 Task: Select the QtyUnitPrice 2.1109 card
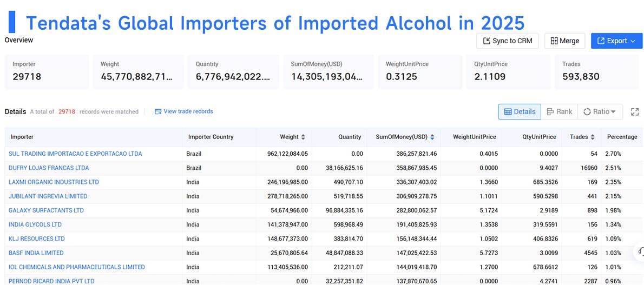click(x=508, y=71)
